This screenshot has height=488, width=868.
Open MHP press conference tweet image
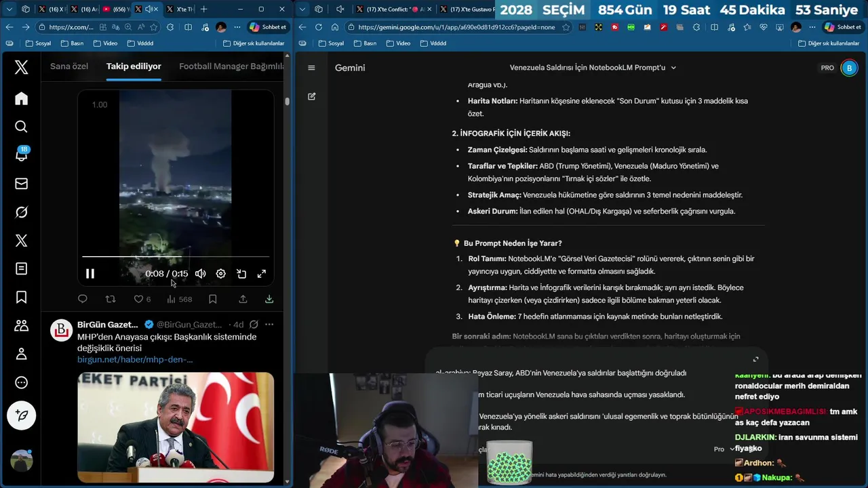point(176,427)
